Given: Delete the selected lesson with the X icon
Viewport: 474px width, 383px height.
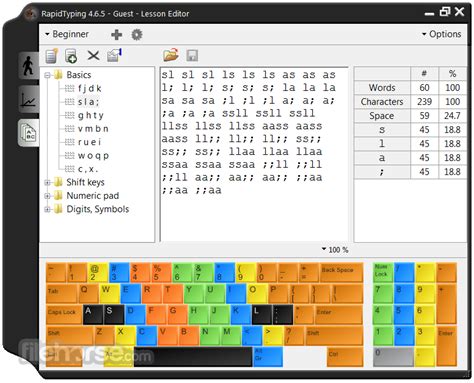Looking at the screenshot, I should coord(93,55).
